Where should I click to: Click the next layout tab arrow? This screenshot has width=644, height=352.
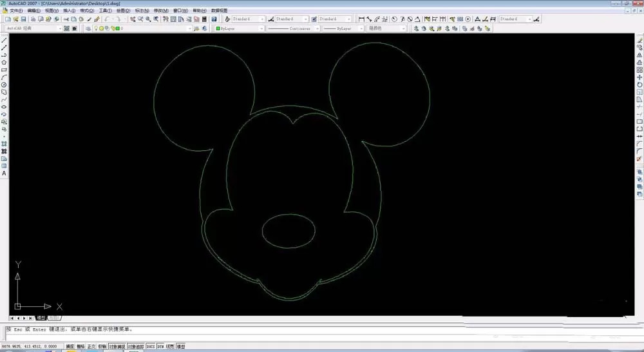[24, 318]
